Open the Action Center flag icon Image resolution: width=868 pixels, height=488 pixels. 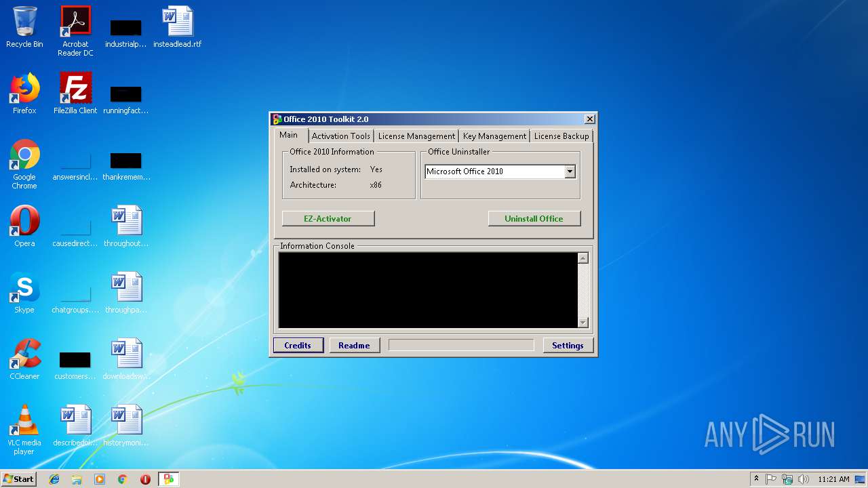pos(771,479)
